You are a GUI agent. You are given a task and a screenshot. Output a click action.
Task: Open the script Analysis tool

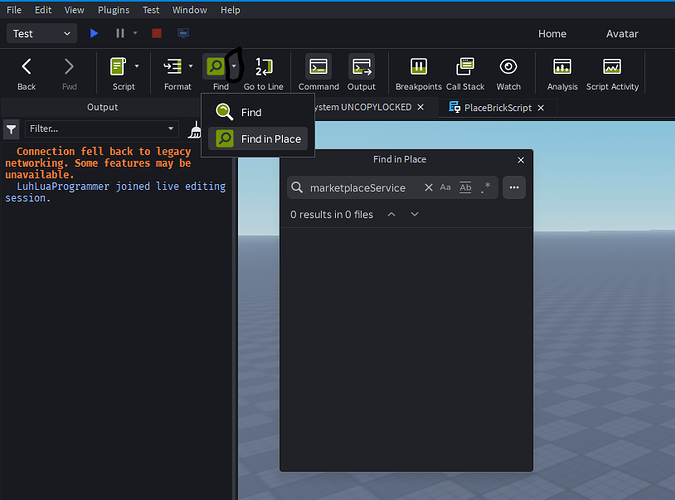click(x=562, y=73)
